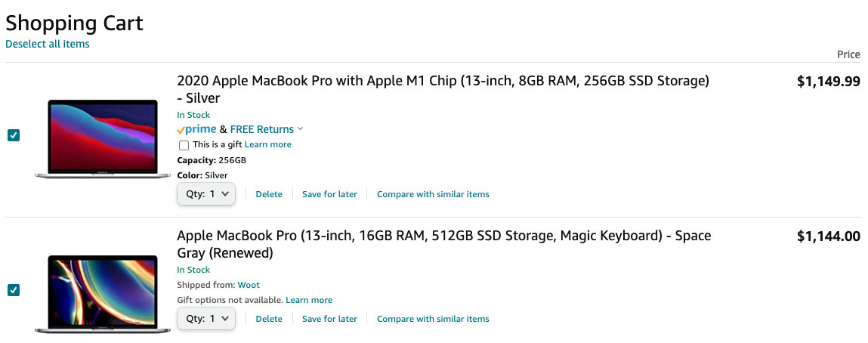Click Deselect all items link
The width and height of the screenshot is (868, 343).
click(x=48, y=44)
